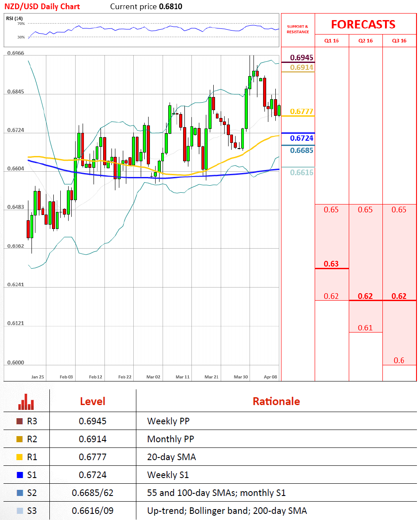Click the Feb 03 date axis label
420x520 pixels.
pos(66,377)
